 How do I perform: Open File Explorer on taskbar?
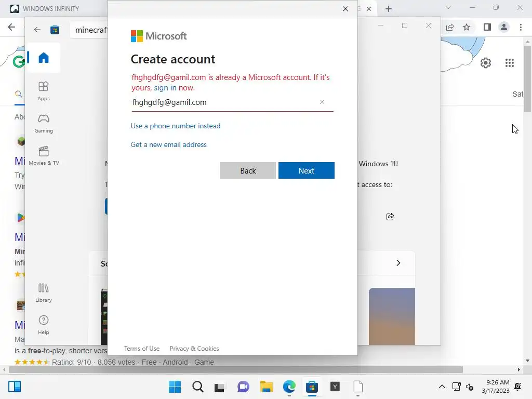pyautogui.click(x=267, y=387)
